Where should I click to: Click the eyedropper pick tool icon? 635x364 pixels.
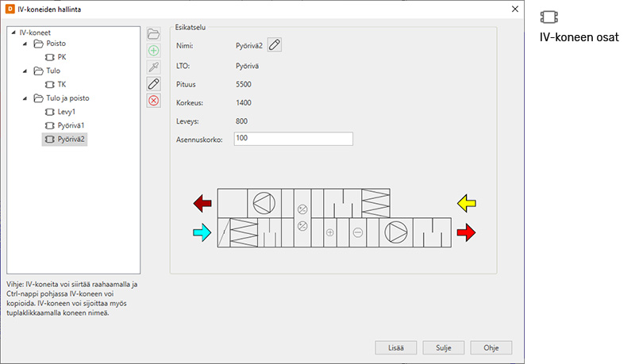[153, 67]
